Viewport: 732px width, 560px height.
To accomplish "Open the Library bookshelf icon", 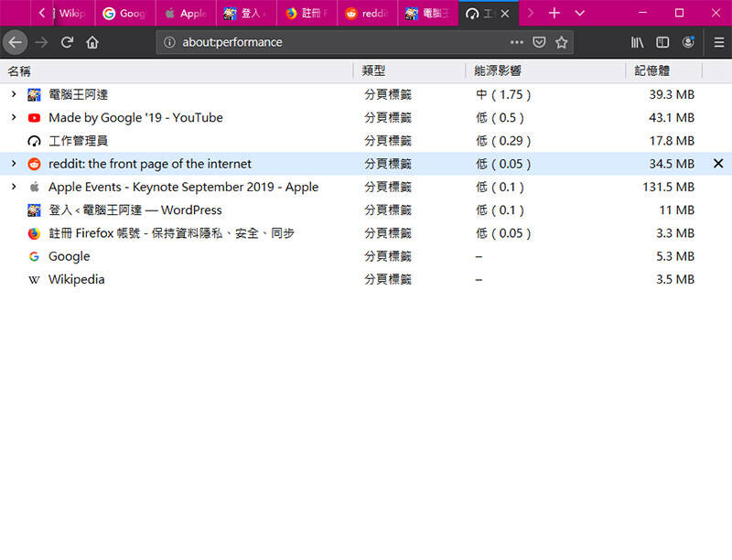I will coord(637,42).
